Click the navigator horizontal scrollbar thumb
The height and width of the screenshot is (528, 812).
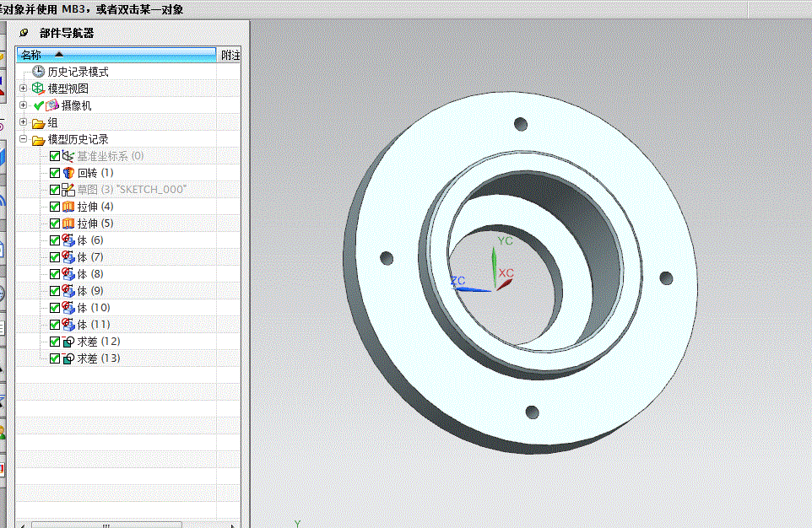coord(106,525)
